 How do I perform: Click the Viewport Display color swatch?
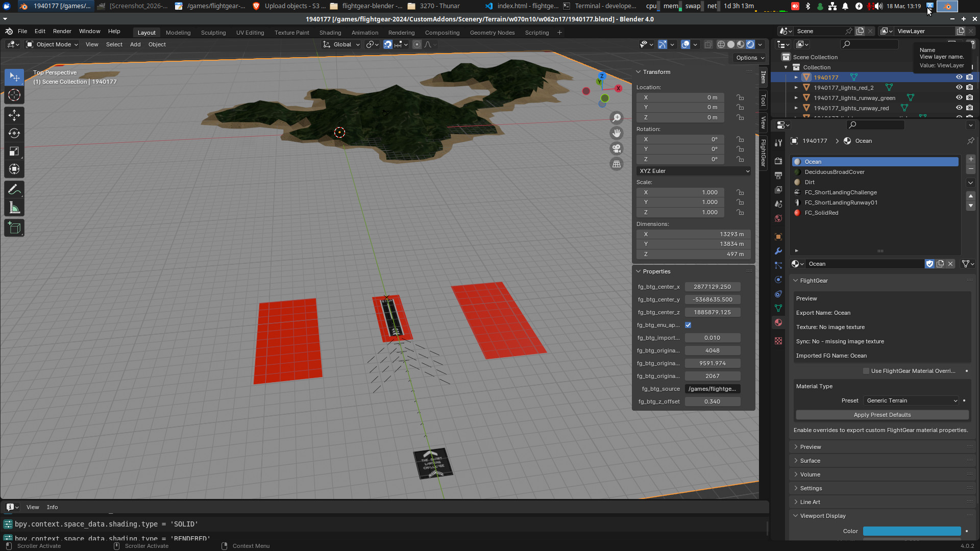point(912,531)
